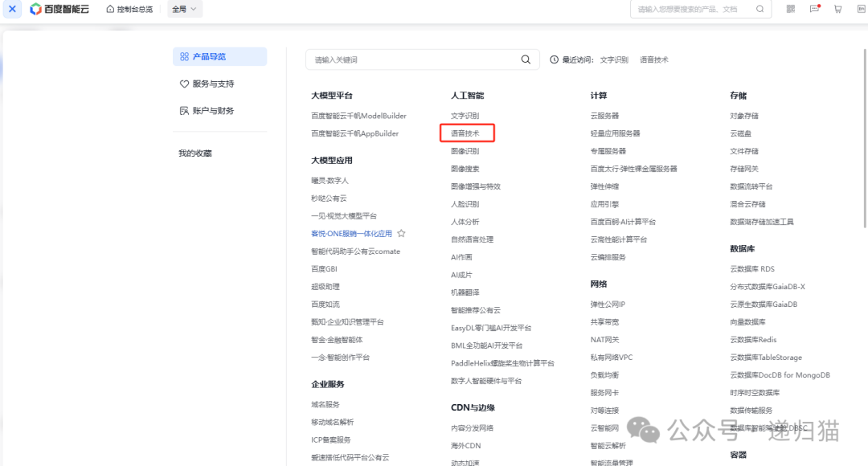Open 云数据库 RDS link
This screenshot has width=868, height=466.
752,269
